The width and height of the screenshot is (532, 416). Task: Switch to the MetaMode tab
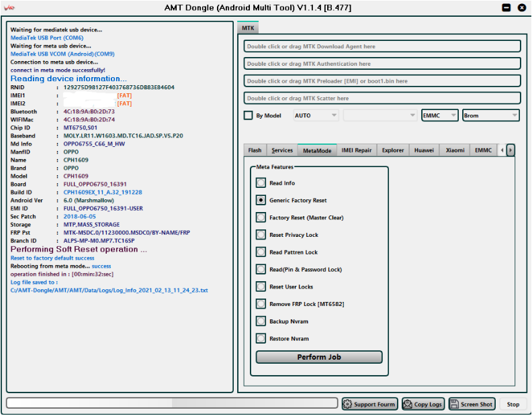pyautogui.click(x=317, y=150)
